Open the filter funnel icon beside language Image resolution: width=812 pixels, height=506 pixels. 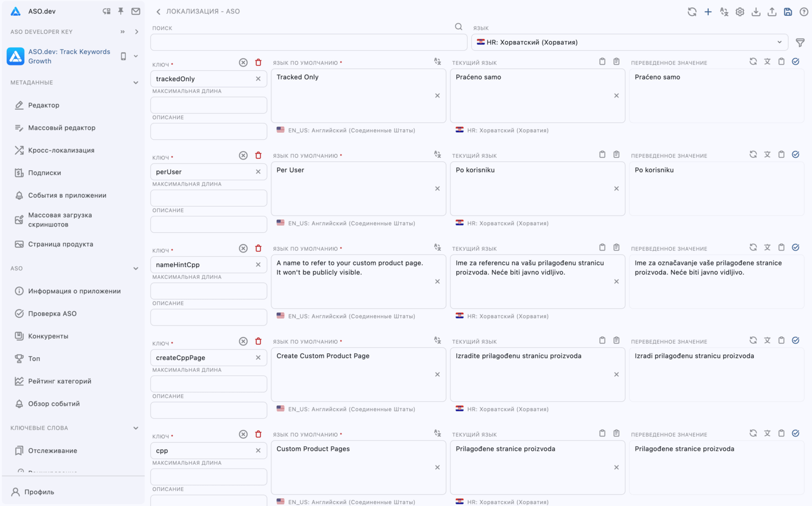(800, 42)
